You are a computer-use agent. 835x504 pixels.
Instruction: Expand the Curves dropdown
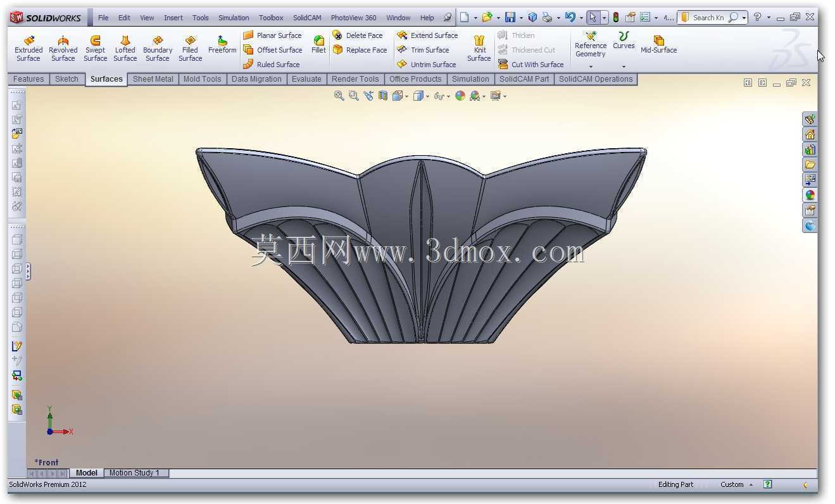coord(624,66)
